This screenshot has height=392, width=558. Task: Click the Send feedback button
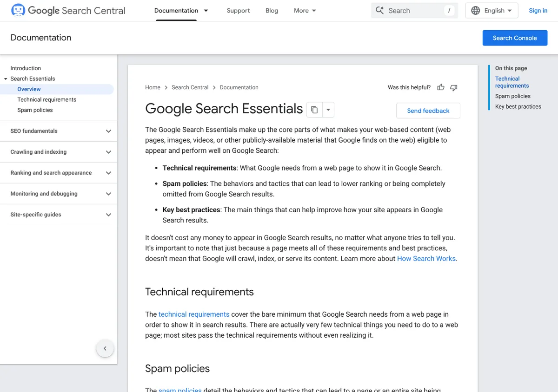428,111
